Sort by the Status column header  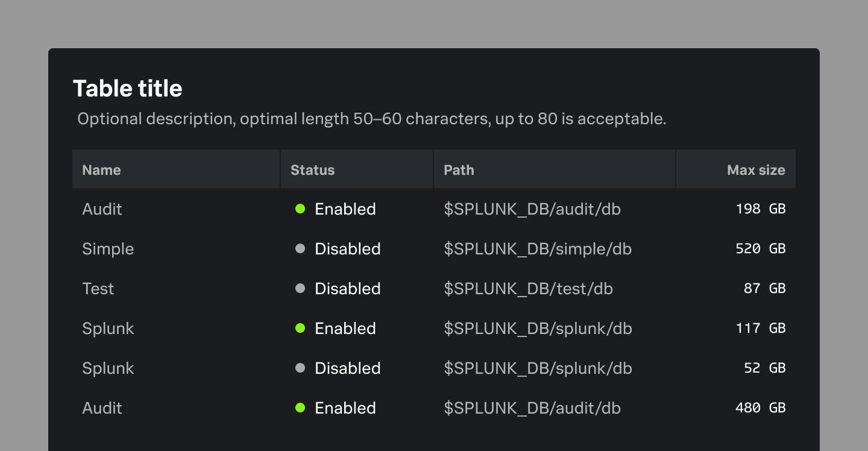click(x=312, y=169)
